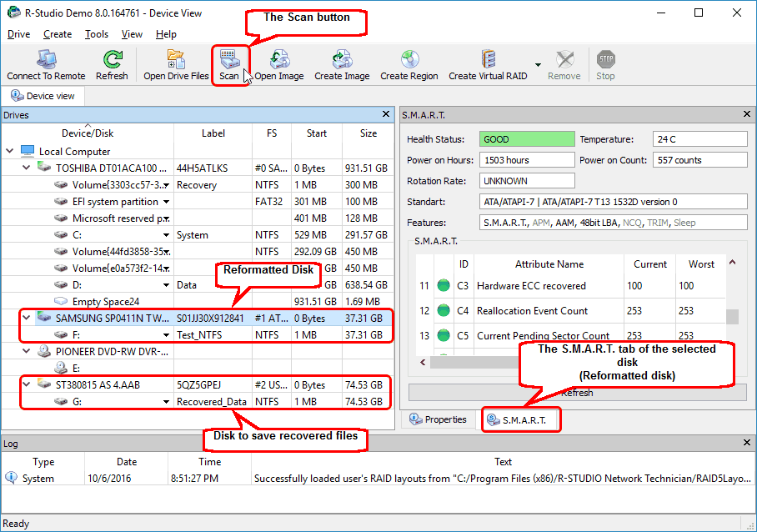
Task: Select the Current Pending Sector Count row
Action: click(x=570, y=335)
